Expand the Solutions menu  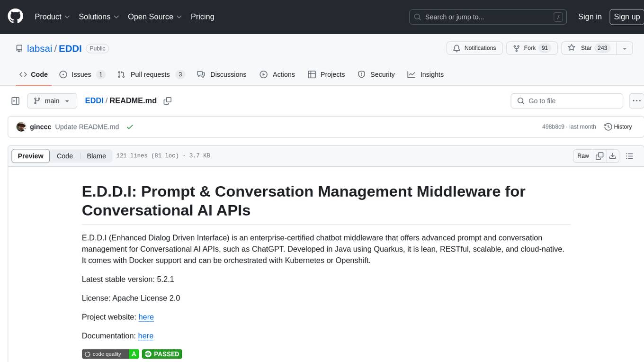tap(99, 17)
